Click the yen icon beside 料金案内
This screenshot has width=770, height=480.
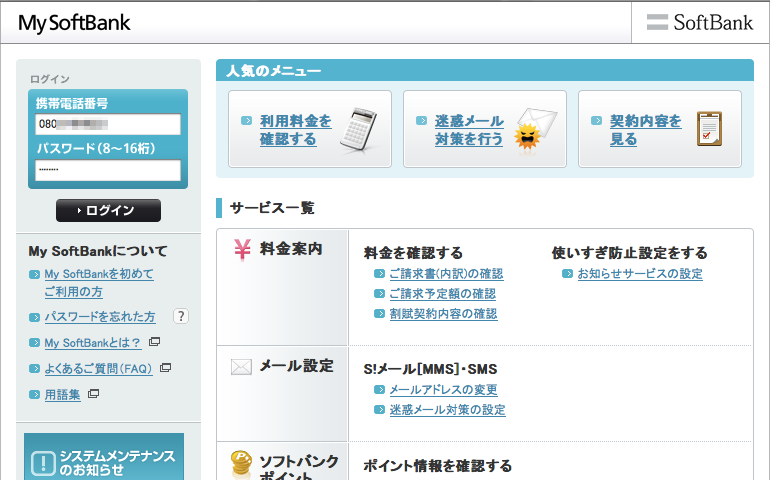tap(242, 250)
